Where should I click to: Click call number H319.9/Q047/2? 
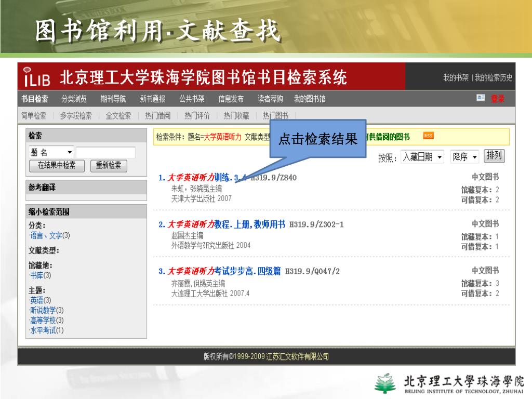[312, 271]
